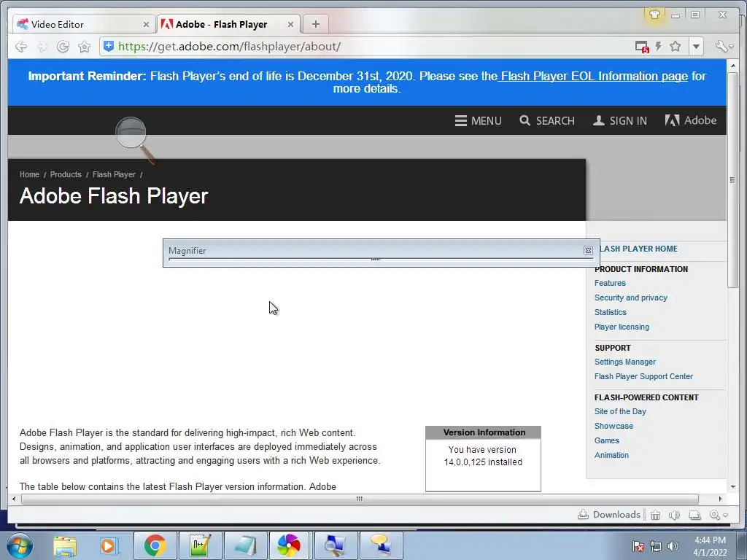
Task: Click the horizontal scrollbar thumb
Action: [x=360, y=499]
